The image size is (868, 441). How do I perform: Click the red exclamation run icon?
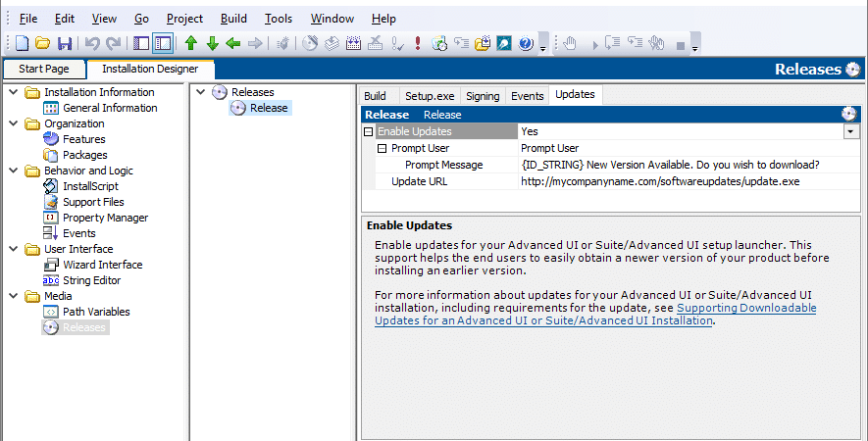pyautogui.click(x=418, y=43)
